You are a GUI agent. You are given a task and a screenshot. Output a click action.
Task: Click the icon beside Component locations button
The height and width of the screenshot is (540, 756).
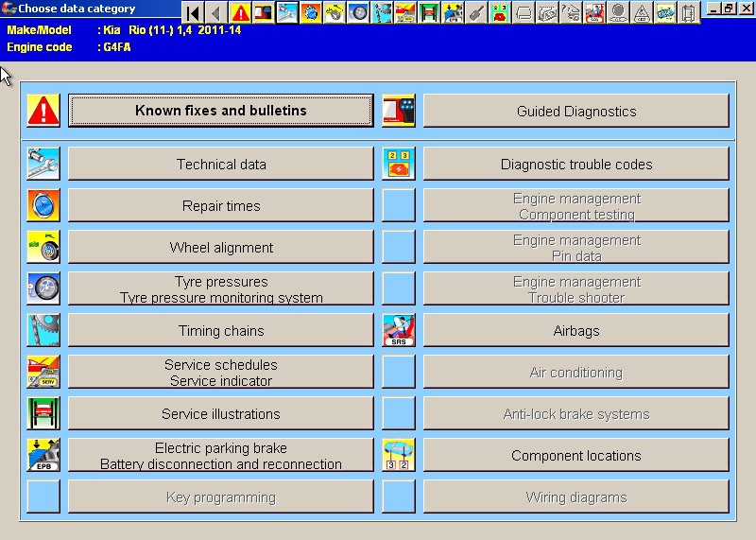[399, 456]
